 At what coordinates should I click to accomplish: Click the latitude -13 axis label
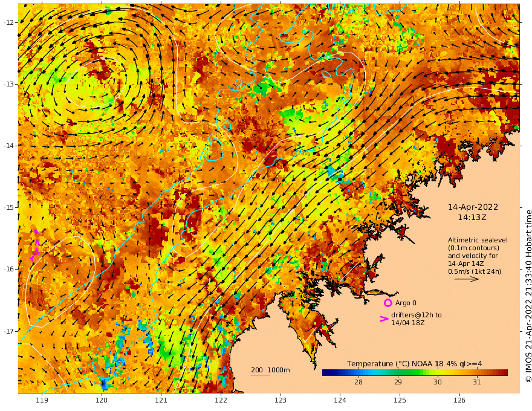(9, 84)
